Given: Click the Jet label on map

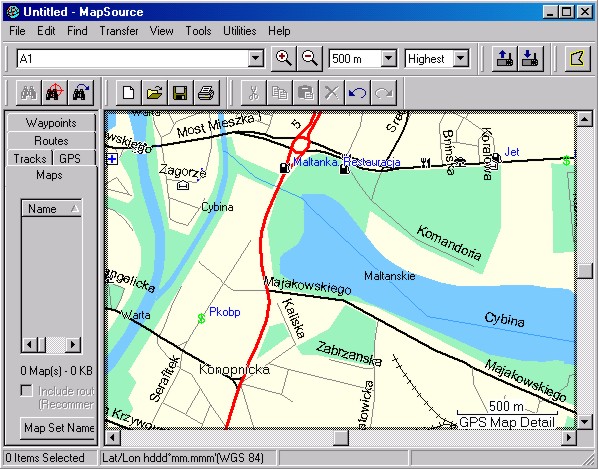Looking at the screenshot, I should 512,152.
